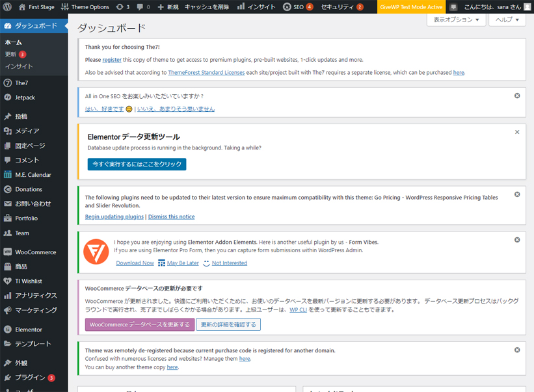Click the WordPress logo in admin bar
This screenshot has height=392, width=534.
(8, 7)
